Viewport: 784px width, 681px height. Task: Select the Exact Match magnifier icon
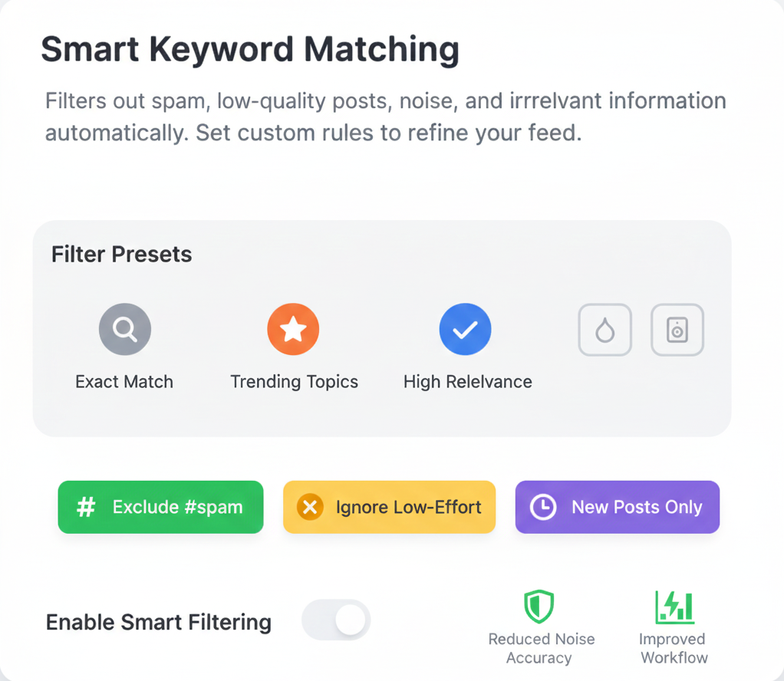[124, 328]
